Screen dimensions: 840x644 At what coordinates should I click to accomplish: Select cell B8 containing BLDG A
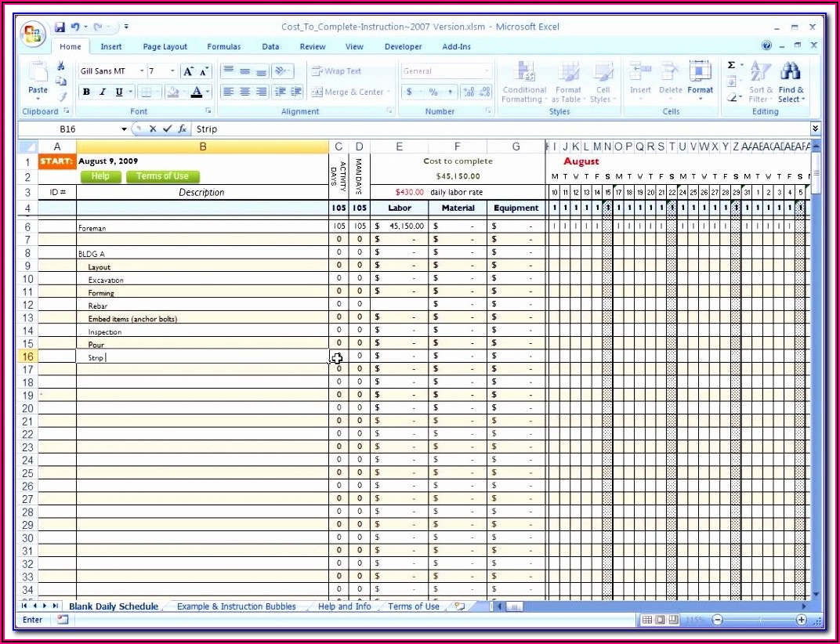(202, 254)
